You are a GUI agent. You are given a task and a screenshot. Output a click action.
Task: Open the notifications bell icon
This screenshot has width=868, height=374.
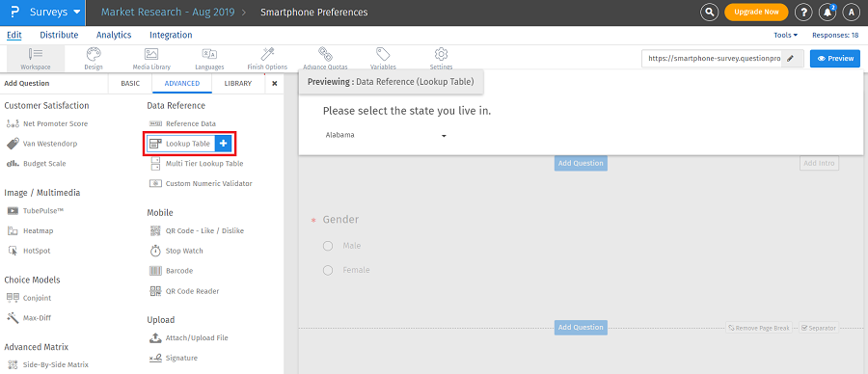(x=827, y=13)
